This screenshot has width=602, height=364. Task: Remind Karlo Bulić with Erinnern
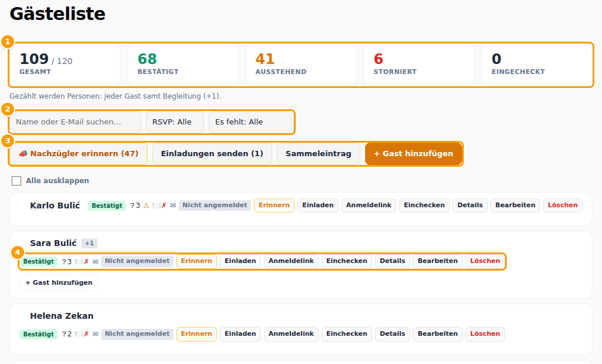(x=274, y=205)
